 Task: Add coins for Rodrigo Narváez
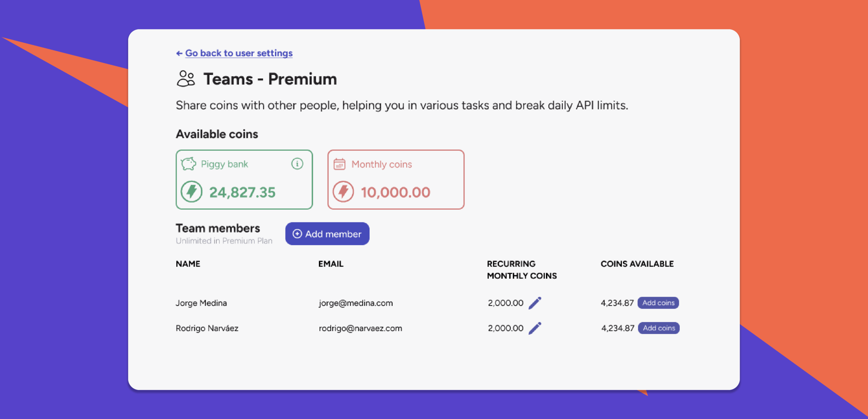click(659, 328)
